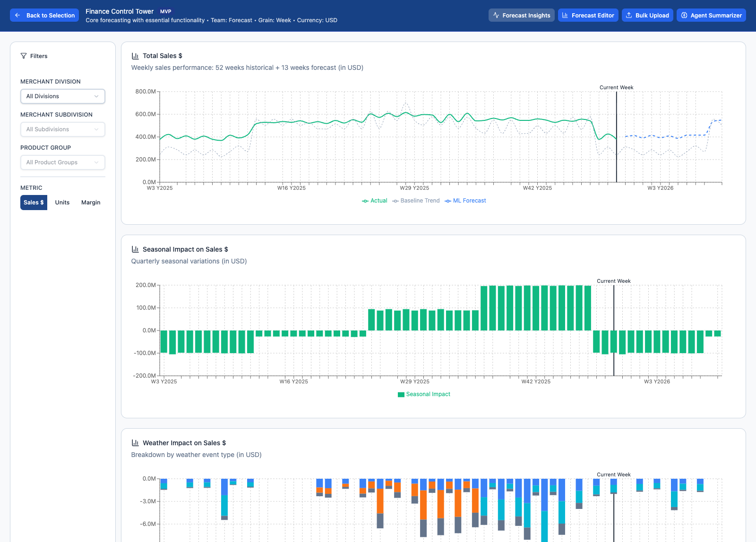Click the Seasonal Impact chart icon
Image resolution: width=756 pixels, height=542 pixels.
[135, 249]
